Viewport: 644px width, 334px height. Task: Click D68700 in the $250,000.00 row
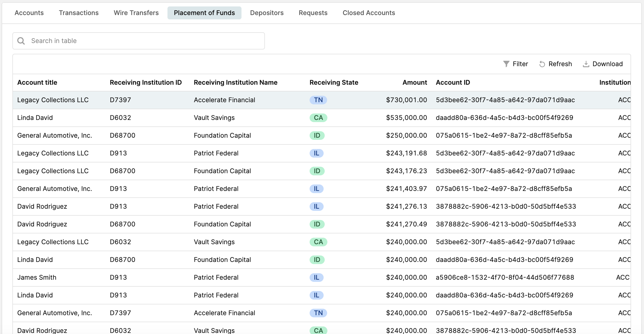point(122,136)
